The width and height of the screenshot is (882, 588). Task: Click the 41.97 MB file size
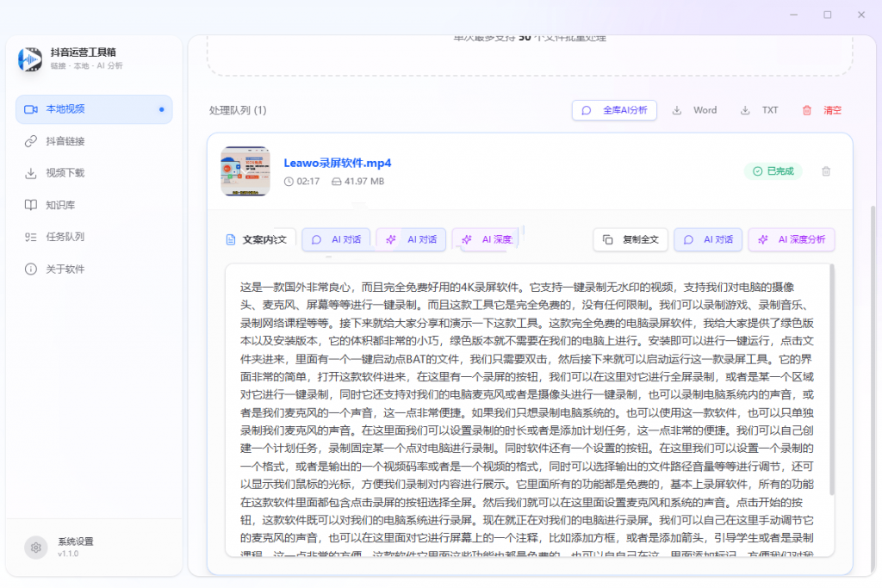[357, 182]
